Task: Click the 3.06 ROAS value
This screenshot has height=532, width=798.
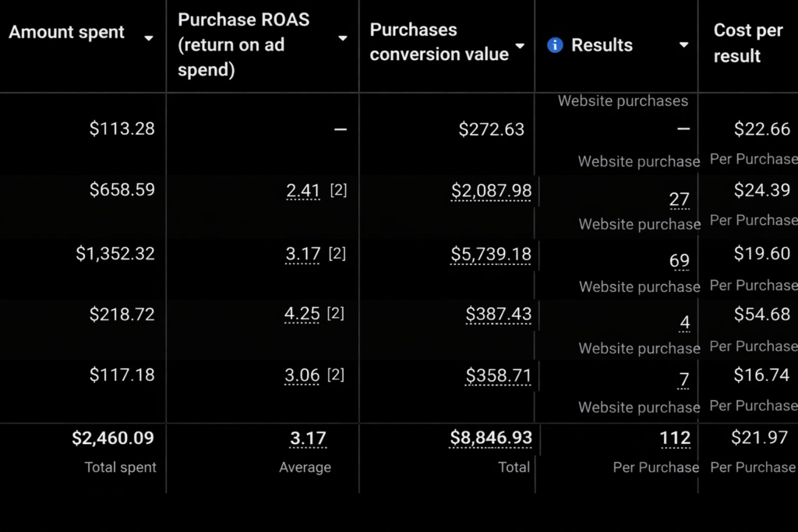Action: pyautogui.click(x=302, y=375)
